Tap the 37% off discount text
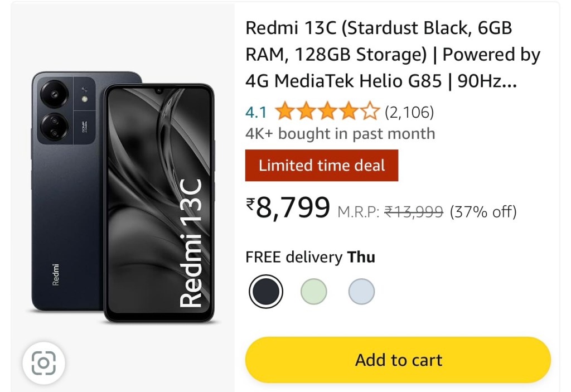 pyautogui.click(x=483, y=212)
